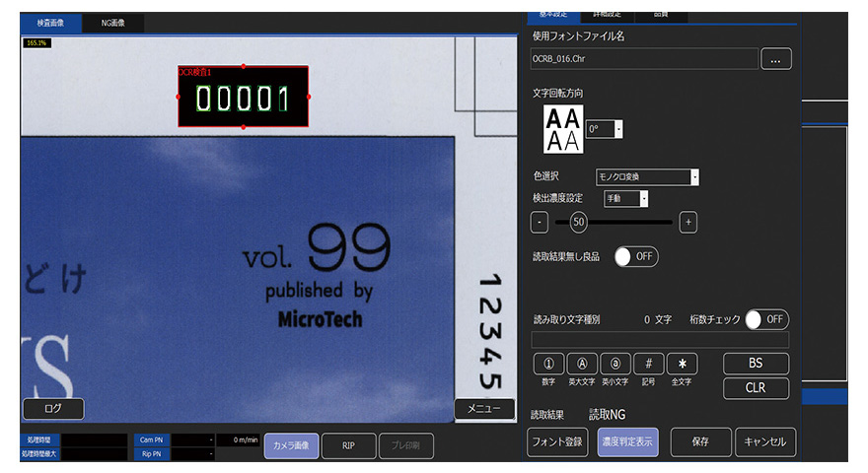Toggle the 濃度判定表示 display button

point(627,441)
